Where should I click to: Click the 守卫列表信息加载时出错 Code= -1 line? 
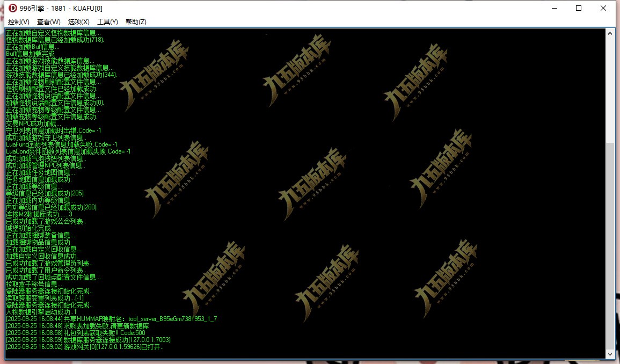(53, 130)
